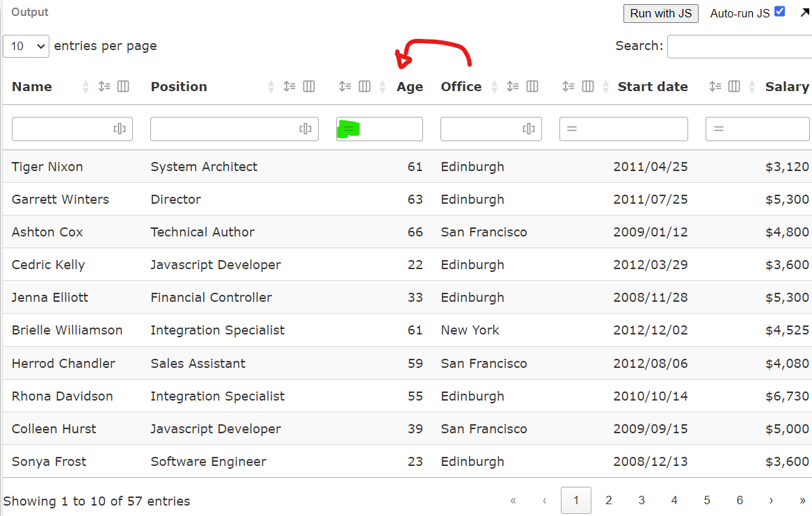Jump to page 6 of results
Image resolution: width=812 pixels, height=516 pixels.
point(740,500)
